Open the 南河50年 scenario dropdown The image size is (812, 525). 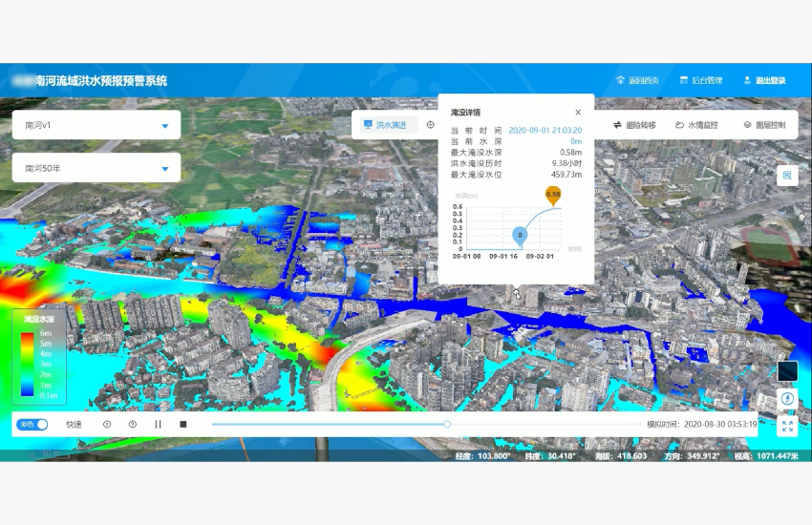pos(96,168)
